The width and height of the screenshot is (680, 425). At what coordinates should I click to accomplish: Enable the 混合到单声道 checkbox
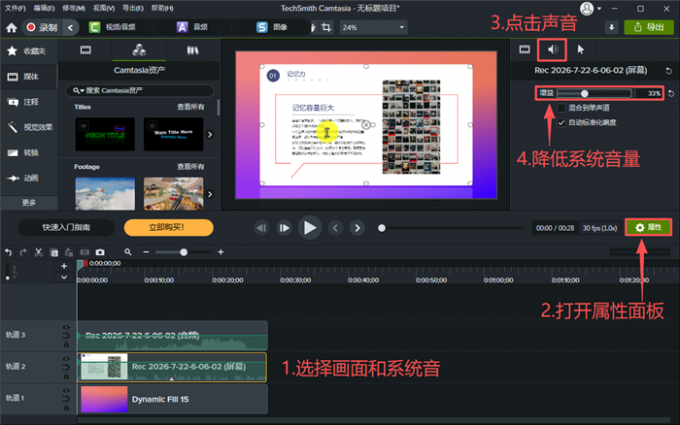(x=561, y=108)
